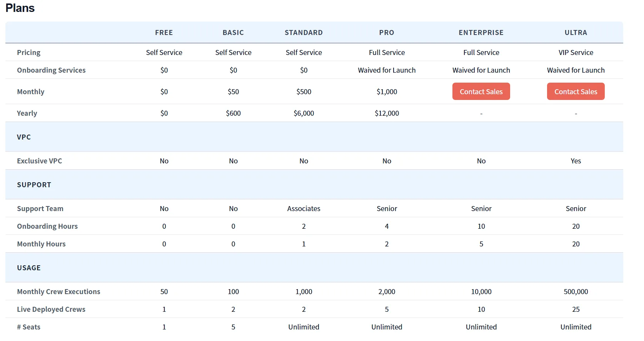Click 25 live deployed crews for Ultra
644x341 pixels.
click(576, 309)
